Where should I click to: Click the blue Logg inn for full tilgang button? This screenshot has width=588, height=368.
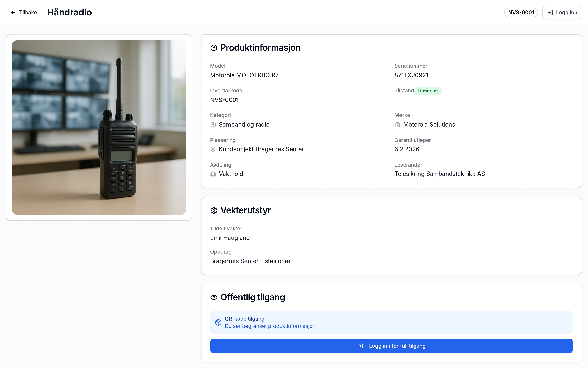coord(391,346)
